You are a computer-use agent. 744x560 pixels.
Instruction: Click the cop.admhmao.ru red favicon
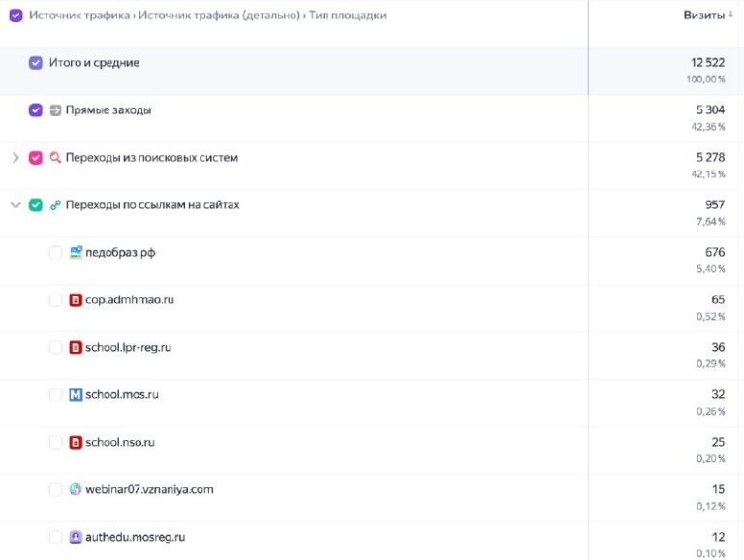[76, 300]
